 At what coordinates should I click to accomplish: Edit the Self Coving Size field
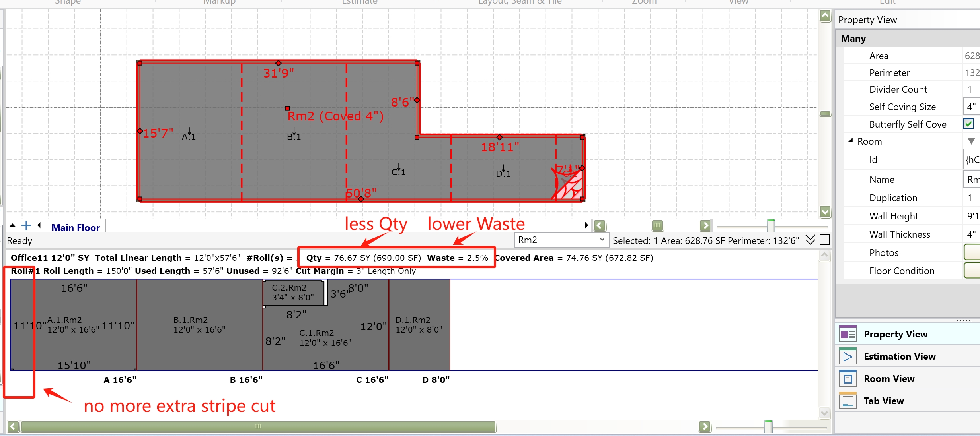tap(971, 107)
